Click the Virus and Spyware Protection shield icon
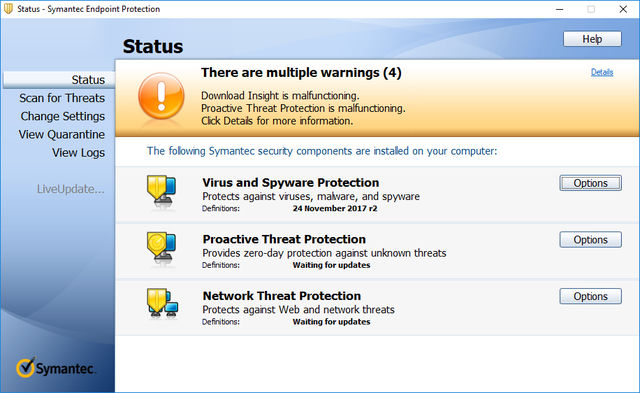This screenshot has width=640, height=393. (x=162, y=190)
